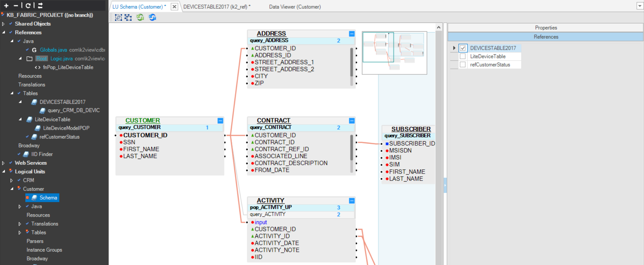Click the green refresh icon in schema toolbar

click(x=140, y=17)
